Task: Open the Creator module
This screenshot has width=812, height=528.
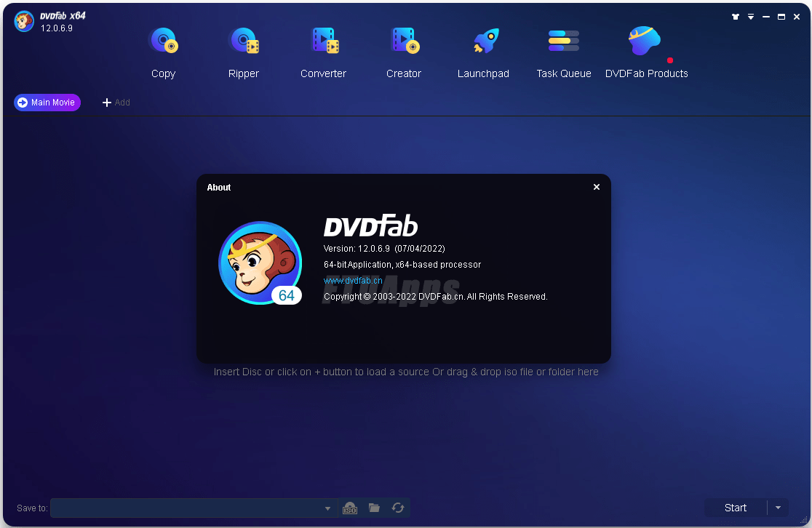Action: 404,52
